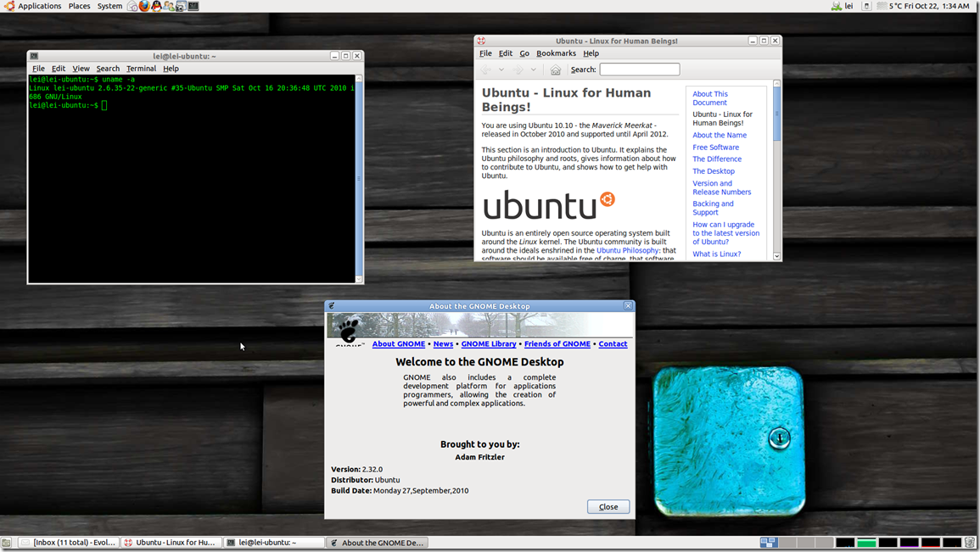Open the About the Name link
980x552 pixels.
click(720, 135)
